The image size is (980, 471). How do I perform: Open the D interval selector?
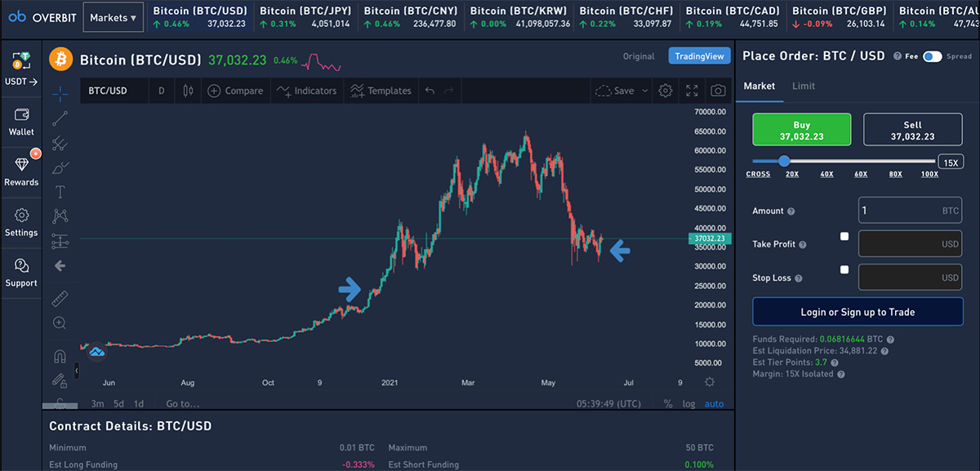click(161, 91)
